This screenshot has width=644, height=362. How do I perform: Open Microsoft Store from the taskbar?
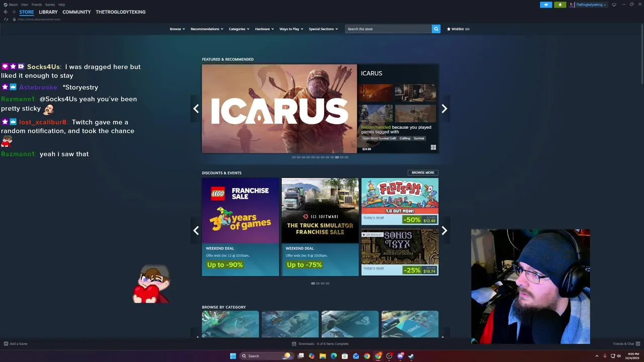coord(345,356)
